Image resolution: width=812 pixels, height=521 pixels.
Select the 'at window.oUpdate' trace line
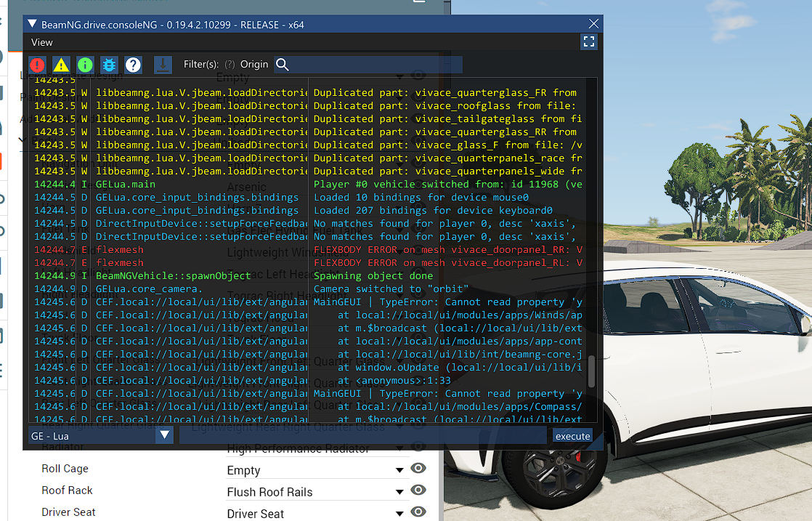460,368
